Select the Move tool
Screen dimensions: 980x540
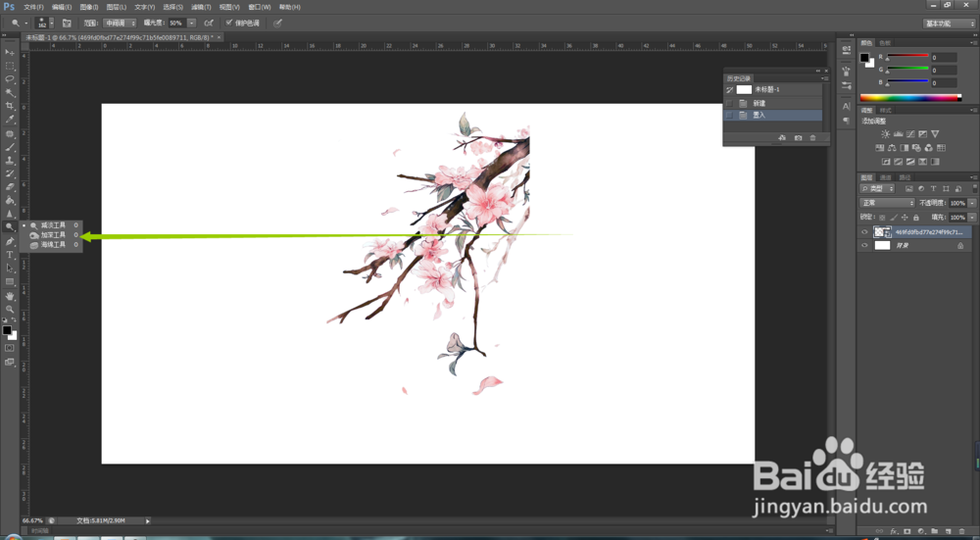pos(10,53)
